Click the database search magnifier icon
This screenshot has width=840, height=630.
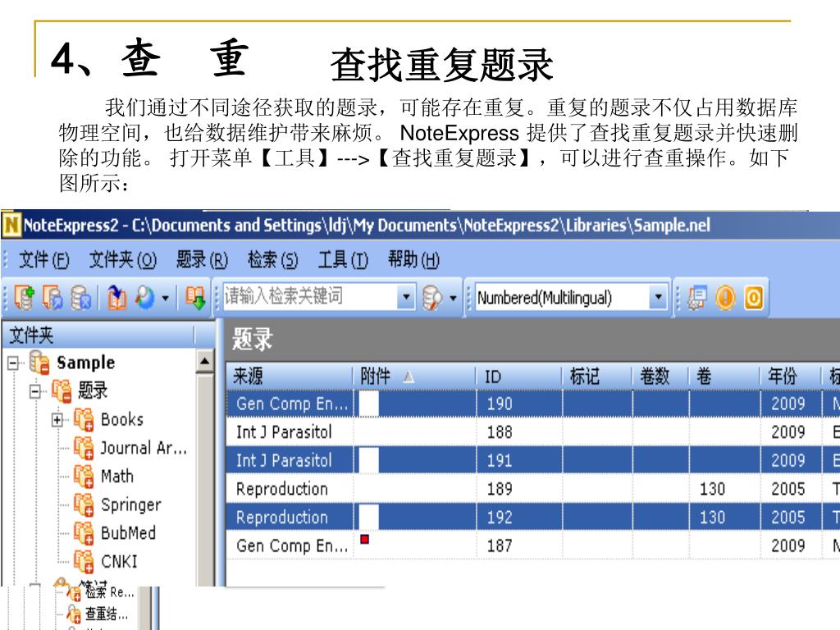[432, 297]
